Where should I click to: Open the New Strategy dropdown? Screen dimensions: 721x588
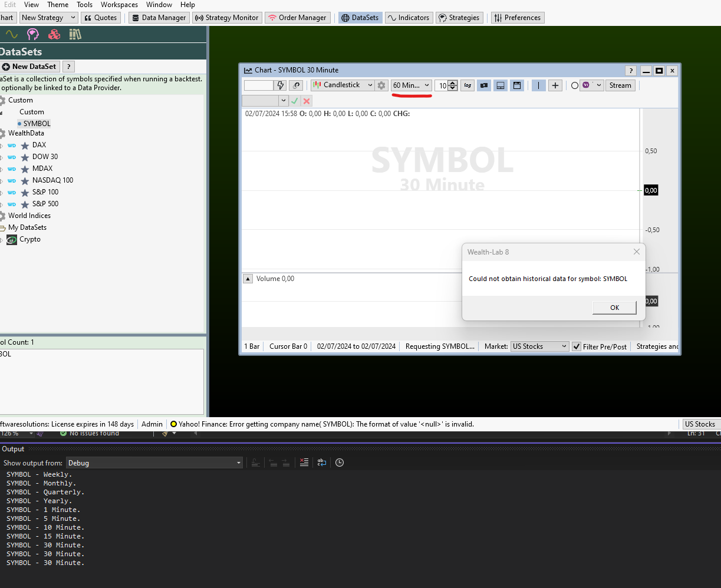48,18
